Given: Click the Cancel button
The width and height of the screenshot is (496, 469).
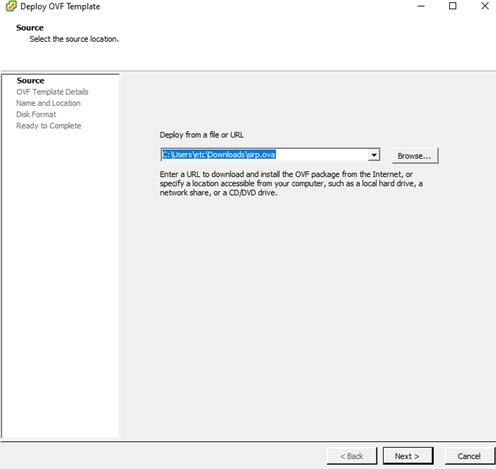Looking at the screenshot, I should click(x=469, y=456).
